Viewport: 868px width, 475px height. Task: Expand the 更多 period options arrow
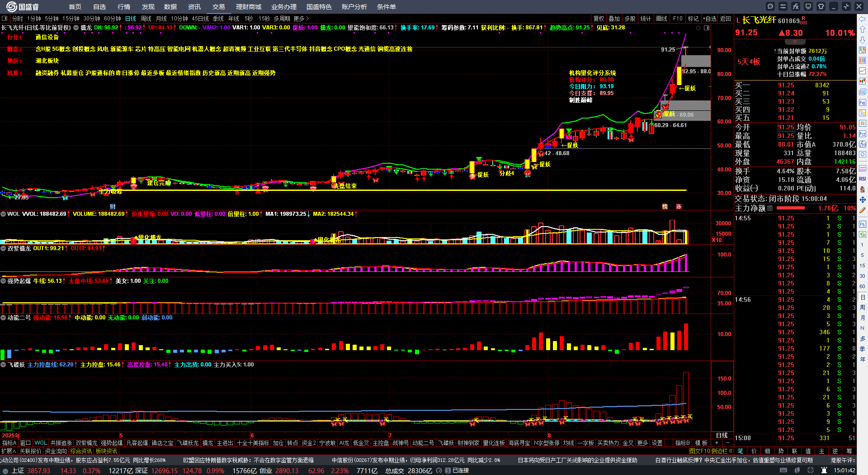pyautogui.click(x=302, y=19)
